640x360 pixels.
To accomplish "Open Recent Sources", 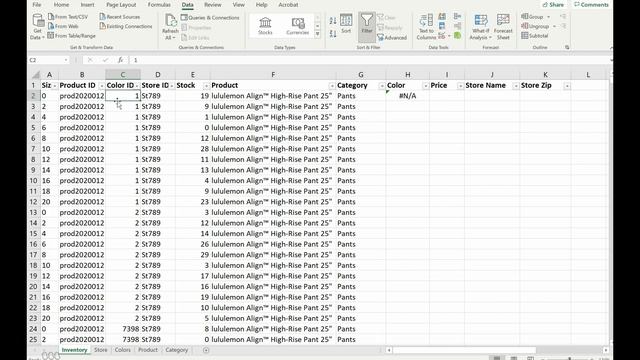I will [x=120, y=17].
